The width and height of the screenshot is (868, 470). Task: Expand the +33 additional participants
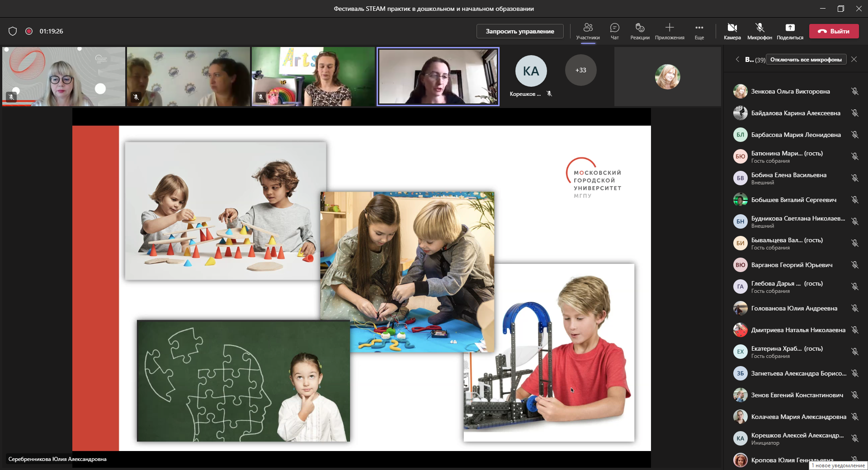pos(580,70)
